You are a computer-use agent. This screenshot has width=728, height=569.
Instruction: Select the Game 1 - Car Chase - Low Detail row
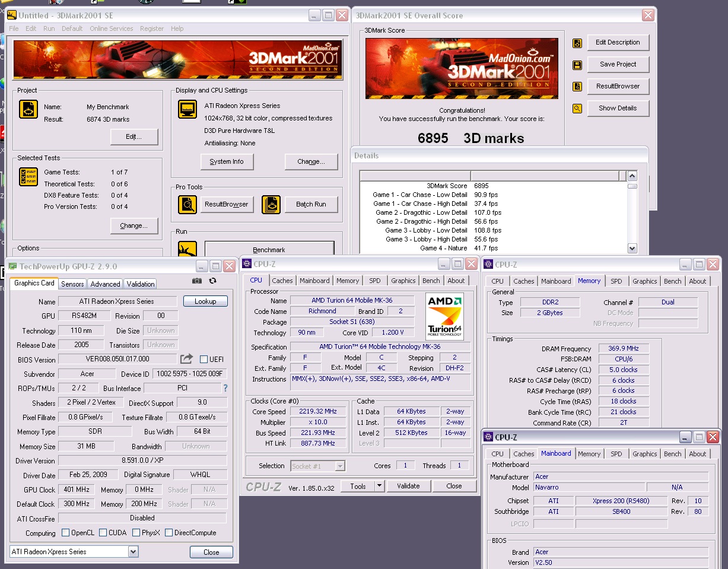point(492,195)
